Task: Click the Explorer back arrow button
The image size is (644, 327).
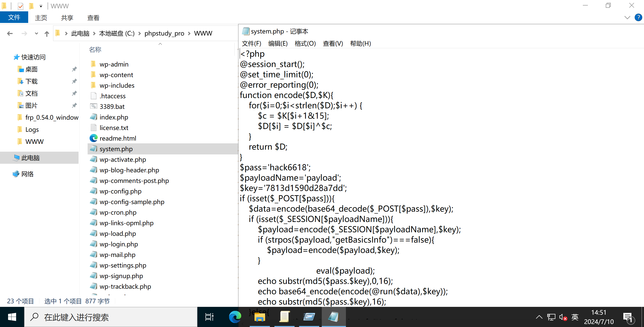Action: (10, 34)
